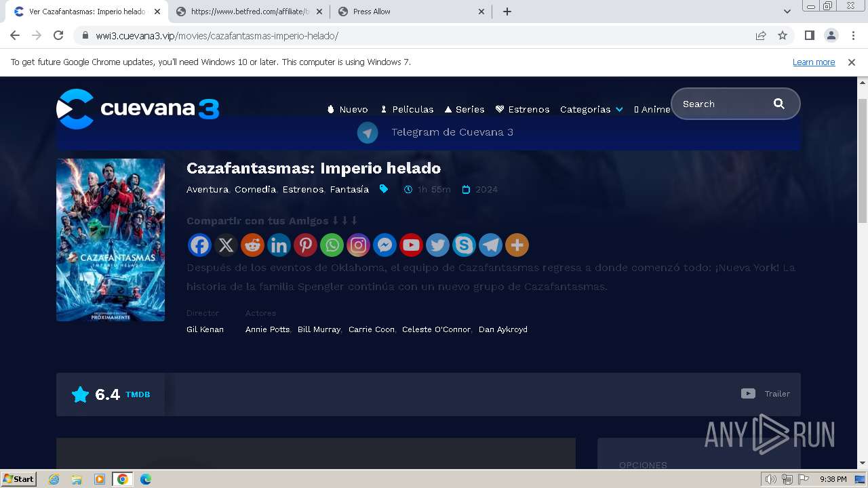Open director Gil Kenan link
Image resolution: width=868 pixels, height=488 pixels.
click(205, 329)
